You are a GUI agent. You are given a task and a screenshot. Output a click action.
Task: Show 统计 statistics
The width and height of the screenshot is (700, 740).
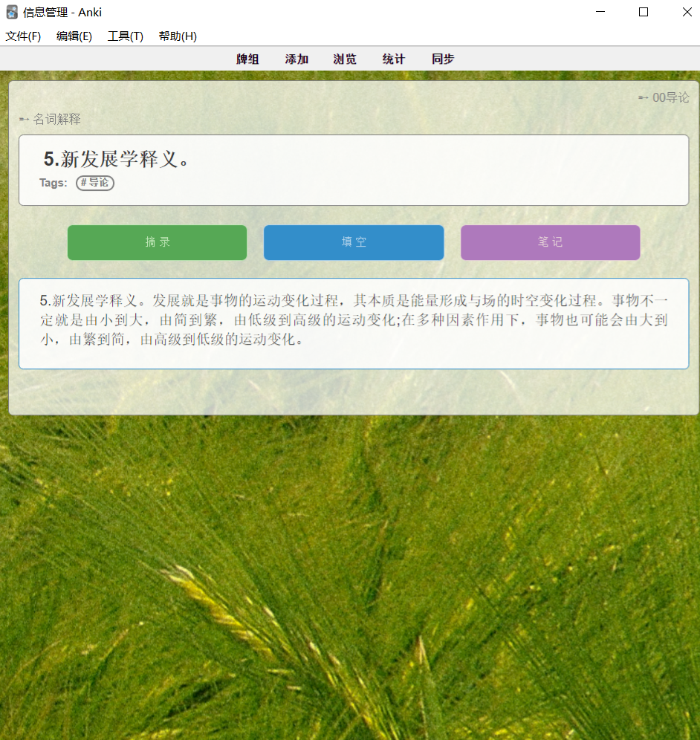(394, 59)
